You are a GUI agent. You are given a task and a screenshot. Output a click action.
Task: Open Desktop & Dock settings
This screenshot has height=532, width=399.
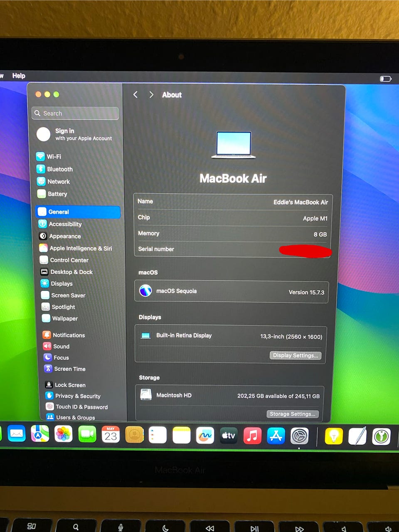67,272
